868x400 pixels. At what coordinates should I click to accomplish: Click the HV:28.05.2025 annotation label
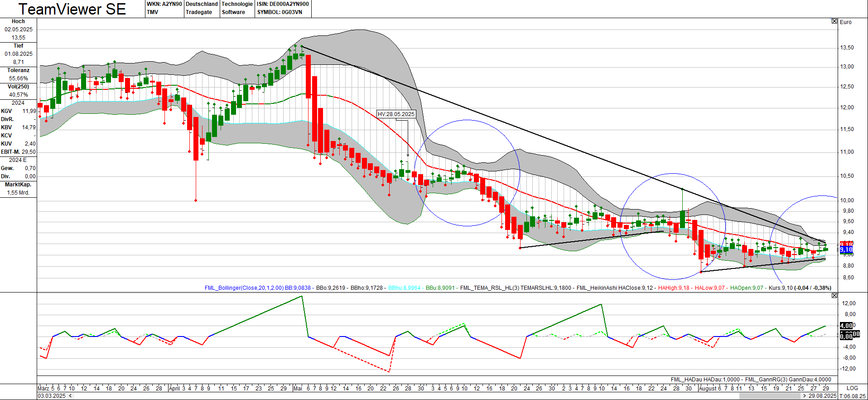(x=396, y=114)
